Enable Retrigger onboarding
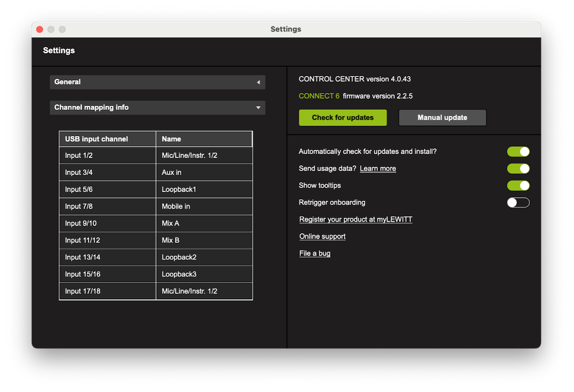This screenshot has height=392, width=574. click(x=518, y=202)
